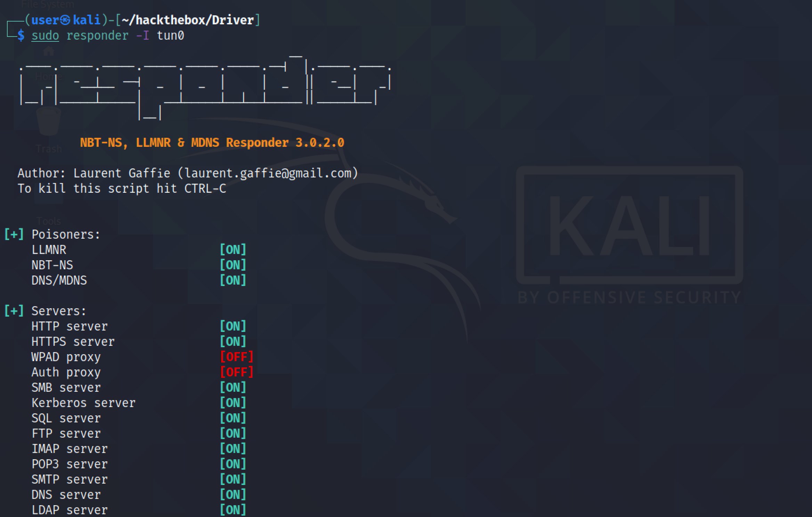Click the Kali symbol in the prompt
The height and width of the screenshot is (517, 812).
pos(65,20)
